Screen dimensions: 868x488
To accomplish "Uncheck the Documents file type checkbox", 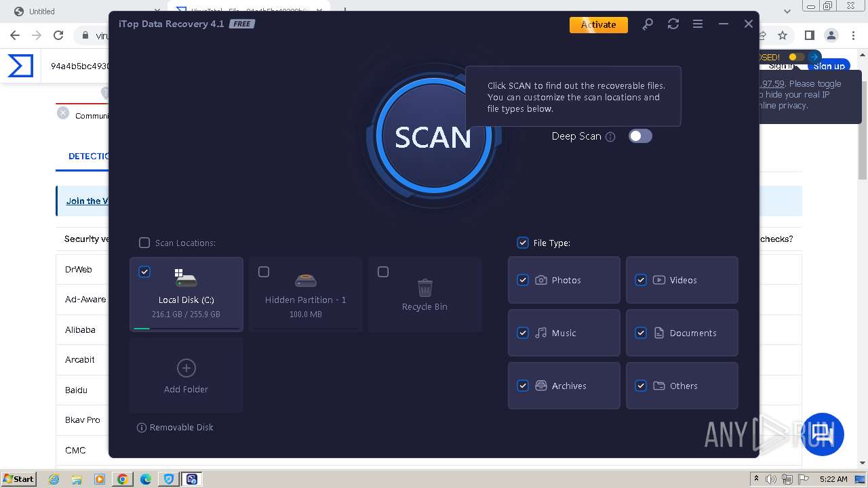I will [x=641, y=333].
